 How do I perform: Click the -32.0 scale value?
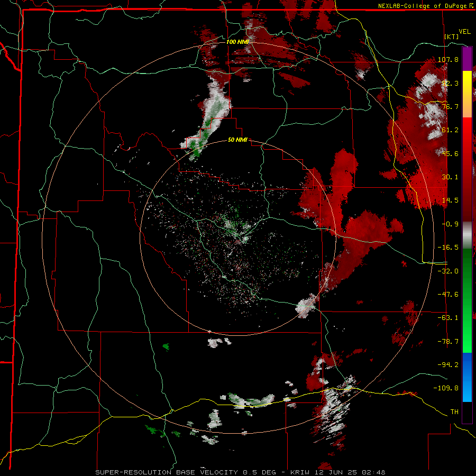(x=448, y=271)
